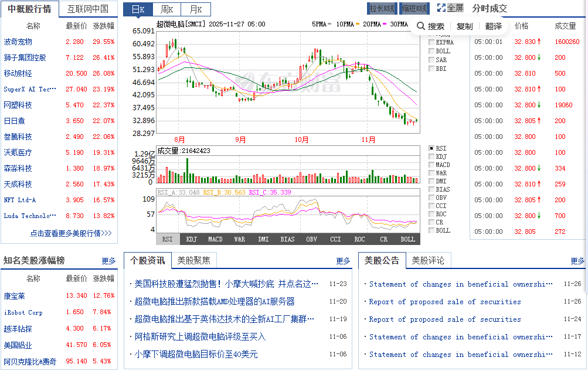Check the W&R checkbox in the indicator list
The height and width of the screenshot is (371, 588).
coord(431,173)
